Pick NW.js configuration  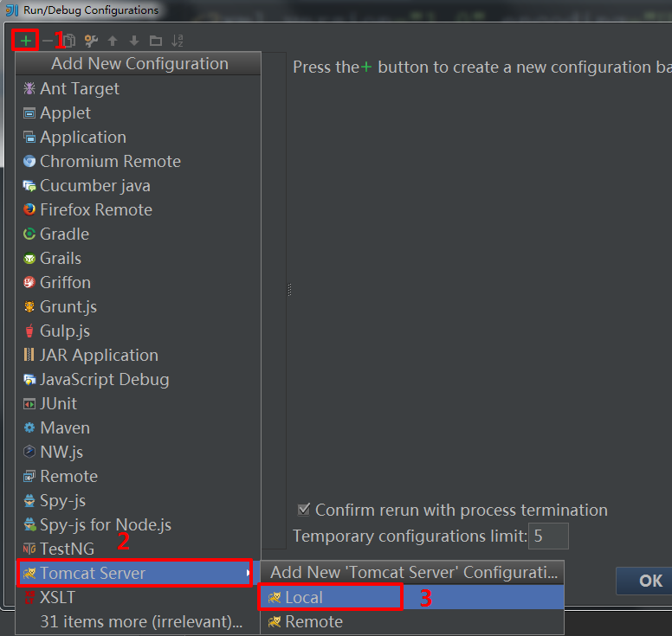tap(138, 452)
